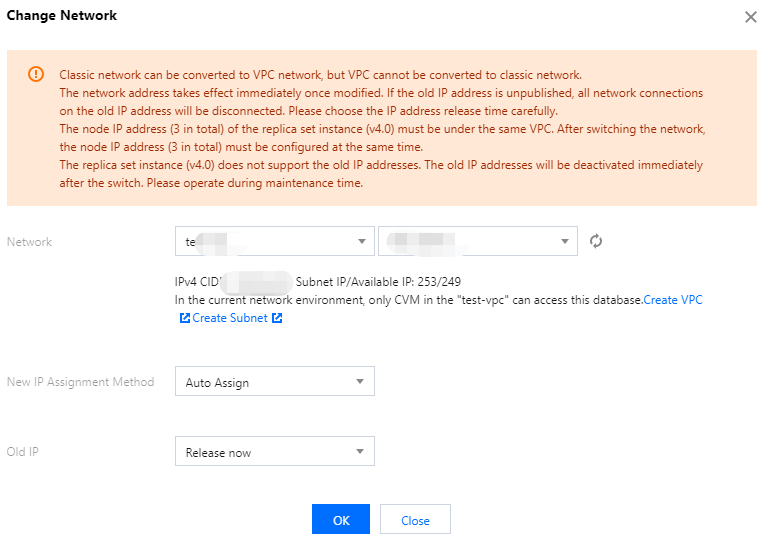Click the arrow on the VPC dropdown
Image resolution: width=765 pixels, height=545 pixels.
(x=361, y=241)
